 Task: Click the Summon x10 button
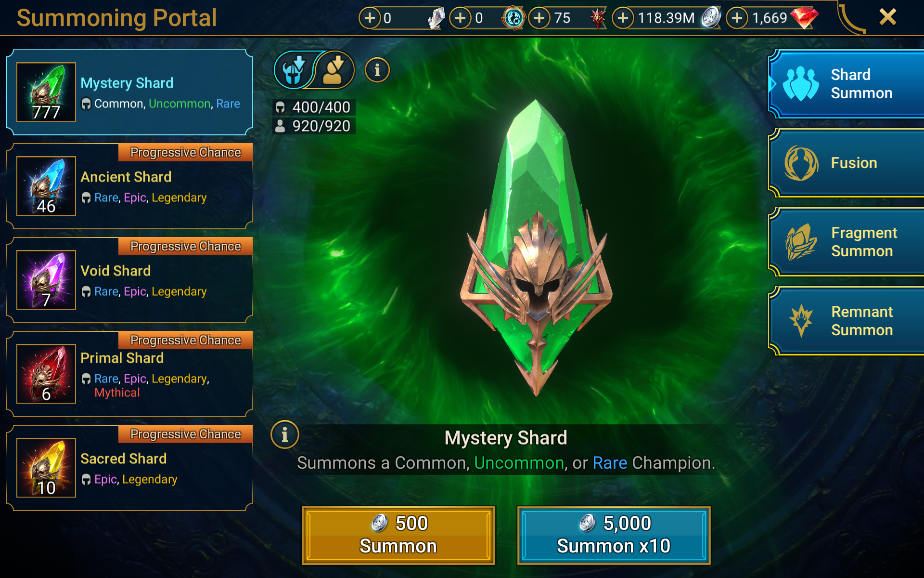614,535
